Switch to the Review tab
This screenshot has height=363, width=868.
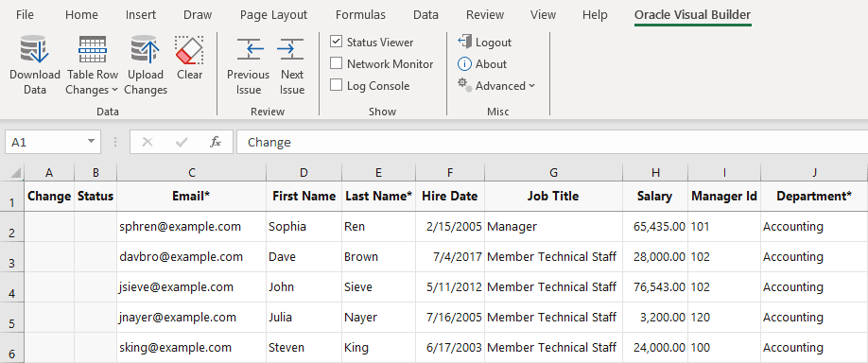(485, 15)
